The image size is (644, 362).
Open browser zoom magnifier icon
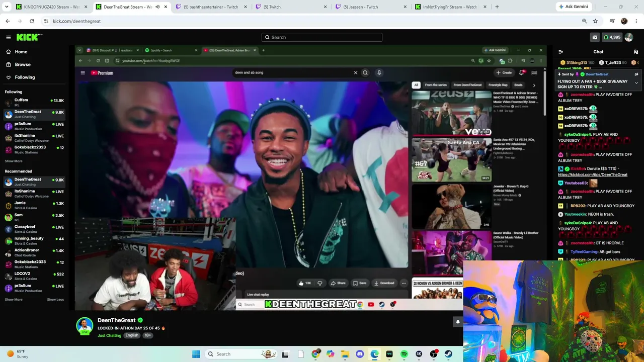[x=584, y=21]
